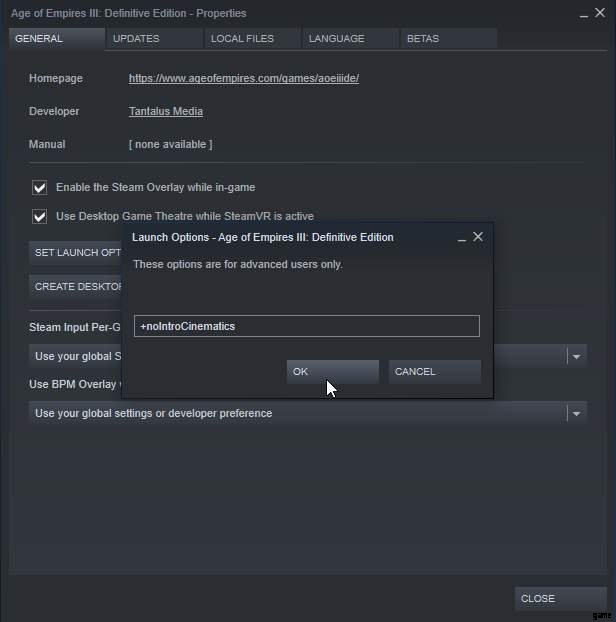Open the ageofempires.com homepage link
The height and width of the screenshot is (622, 616).
click(244, 78)
